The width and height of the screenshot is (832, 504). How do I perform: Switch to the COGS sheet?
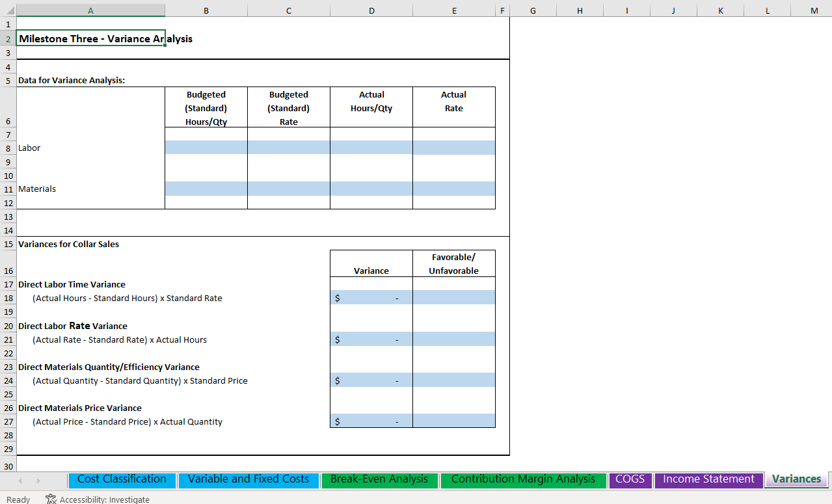[x=630, y=479]
